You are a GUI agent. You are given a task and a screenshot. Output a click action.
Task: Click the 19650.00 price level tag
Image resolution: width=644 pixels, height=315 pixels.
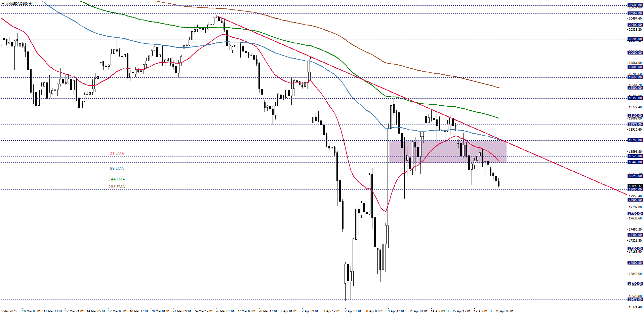(x=635, y=77)
